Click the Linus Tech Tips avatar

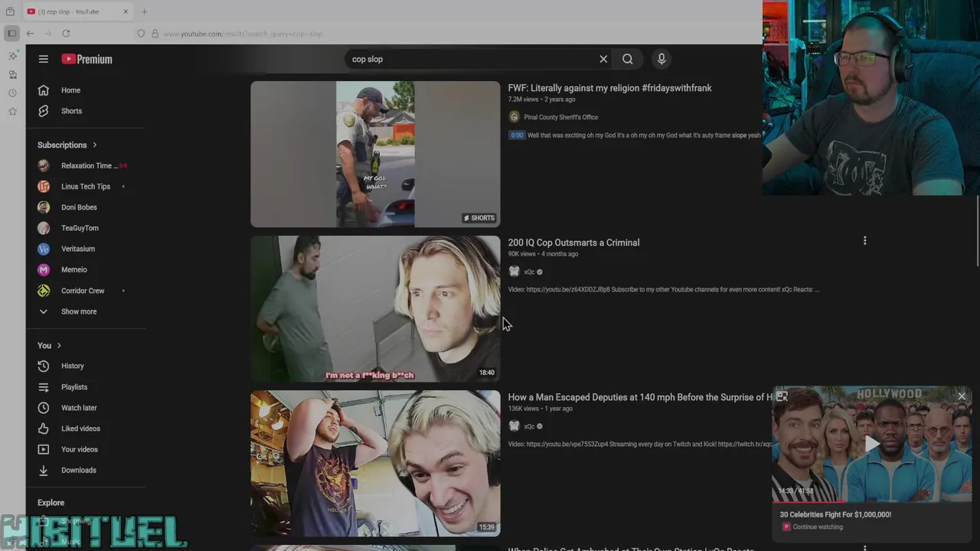44,186
